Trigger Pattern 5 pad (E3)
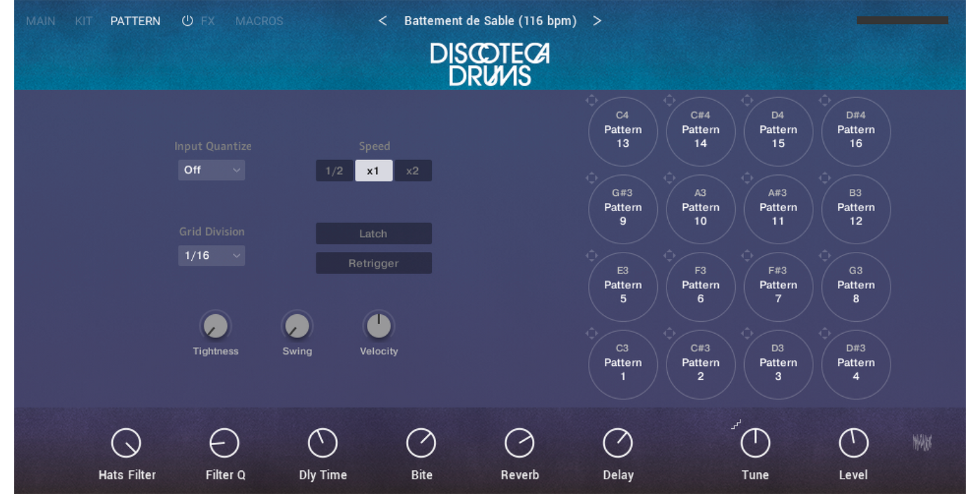The width and height of the screenshot is (980, 494). click(x=623, y=287)
